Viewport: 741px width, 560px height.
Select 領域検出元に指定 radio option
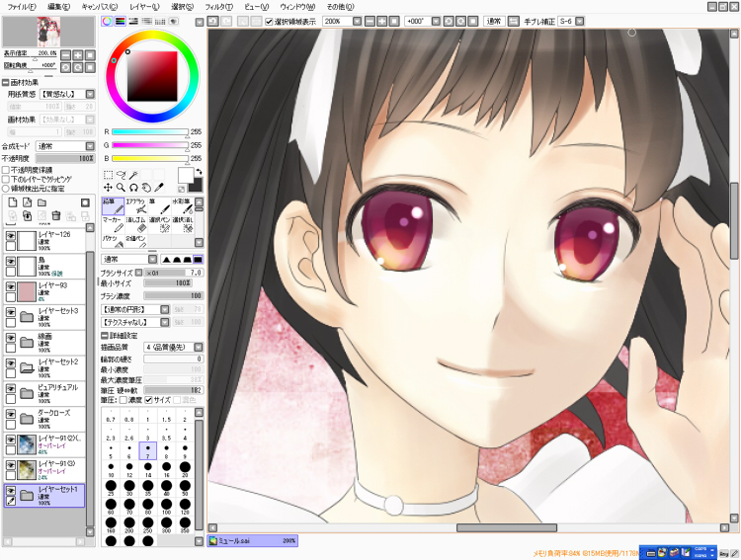pos(6,189)
